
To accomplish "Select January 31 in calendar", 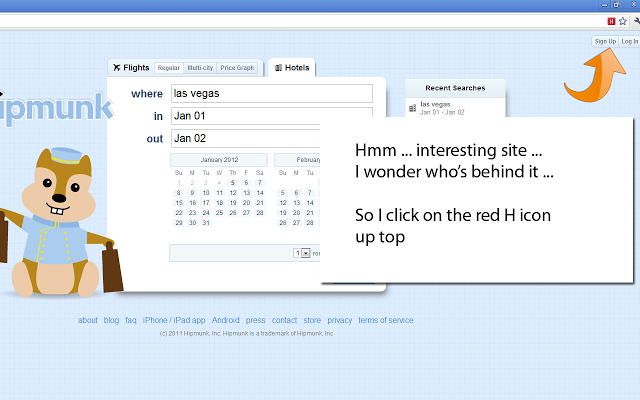I will [206, 223].
